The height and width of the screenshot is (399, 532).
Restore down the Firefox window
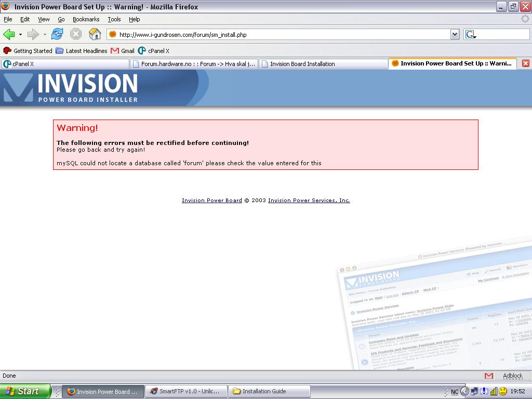pos(513,6)
